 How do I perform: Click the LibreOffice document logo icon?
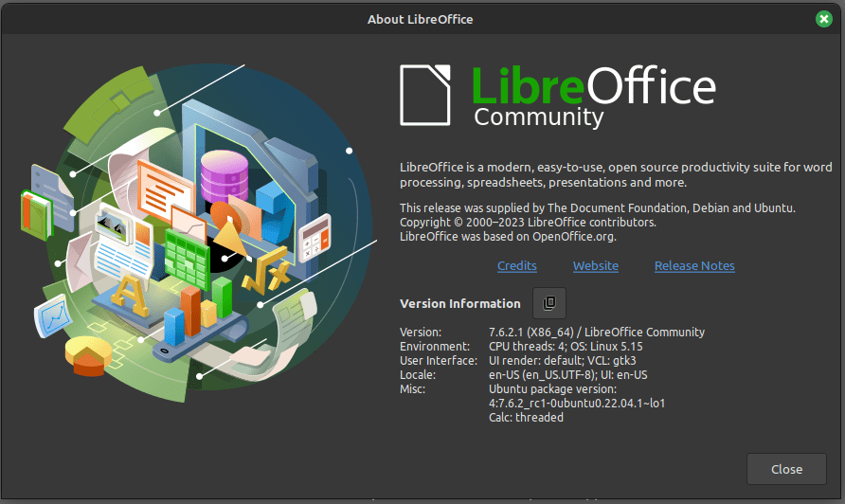coord(424,95)
